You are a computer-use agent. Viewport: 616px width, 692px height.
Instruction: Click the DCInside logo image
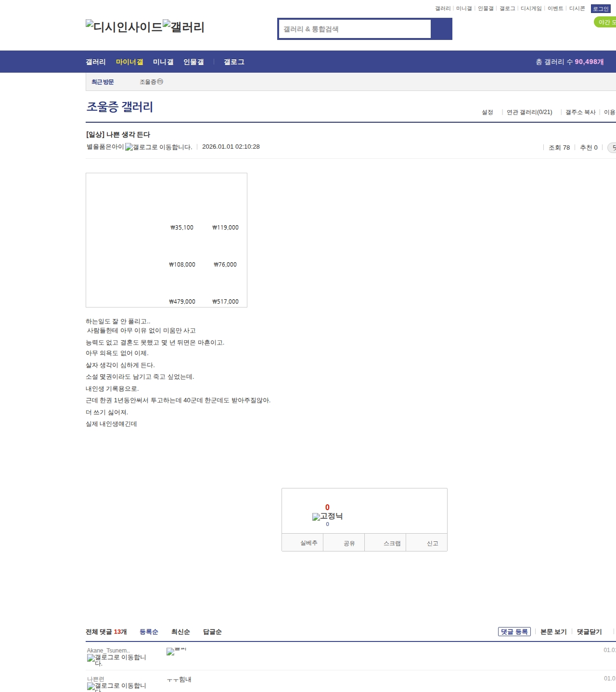(124, 26)
